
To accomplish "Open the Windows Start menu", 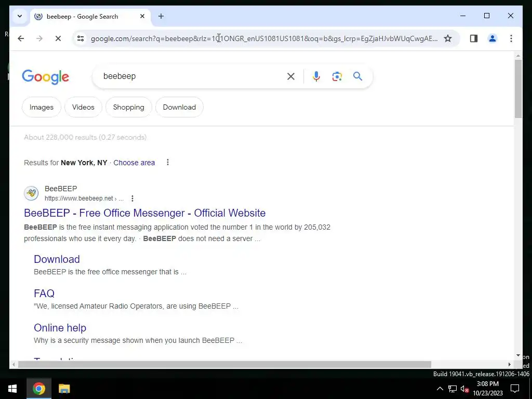I will (12, 389).
